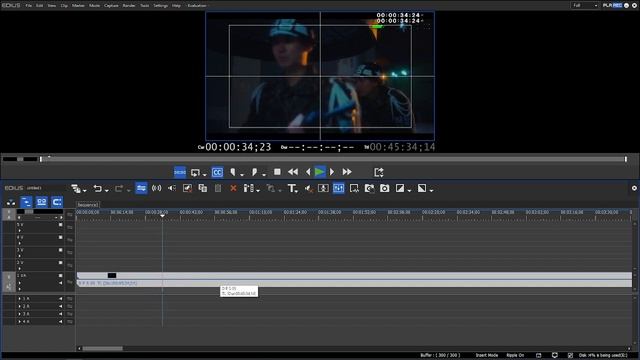Click Insert Mode in the status bar
640x360 pixels.
[x=487, y=356]
